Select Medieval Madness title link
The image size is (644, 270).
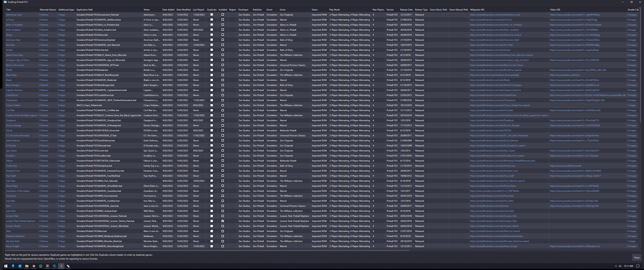(15, 236)
